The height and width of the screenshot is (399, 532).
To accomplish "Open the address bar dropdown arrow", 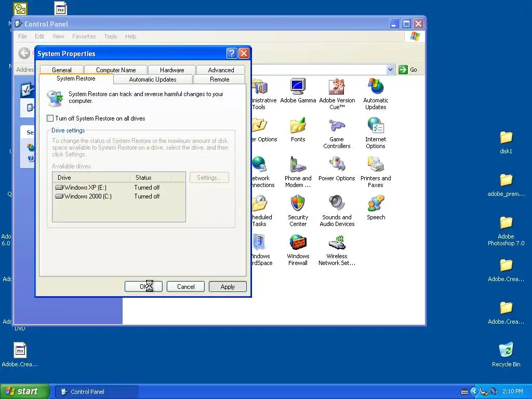I will point(390,70).
